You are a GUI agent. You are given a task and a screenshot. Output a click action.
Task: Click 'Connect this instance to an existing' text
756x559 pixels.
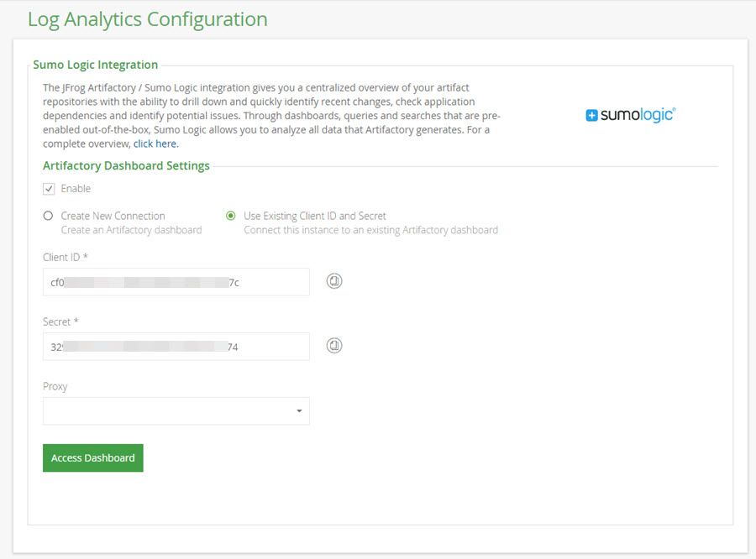tap(322, 230)
